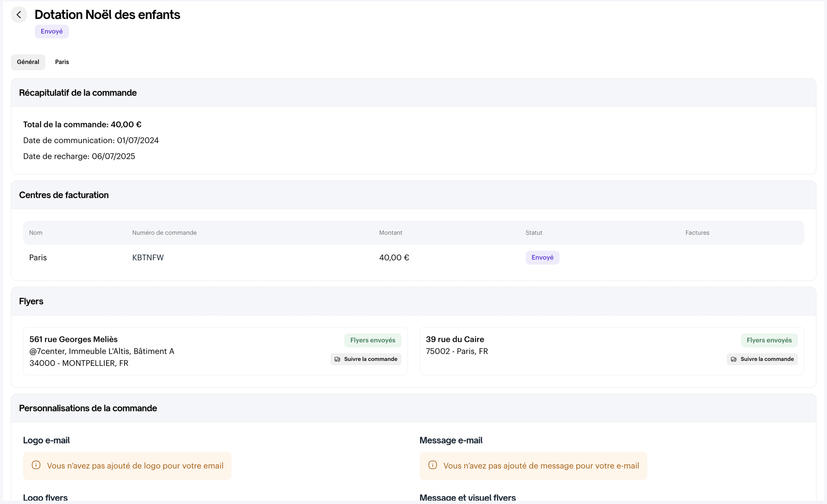Click Flyers envoyés badge for Montpellier address
Image resolution: width=827 pixels, height=504 pixels.
pyautogui.click(x=373, y=340)
